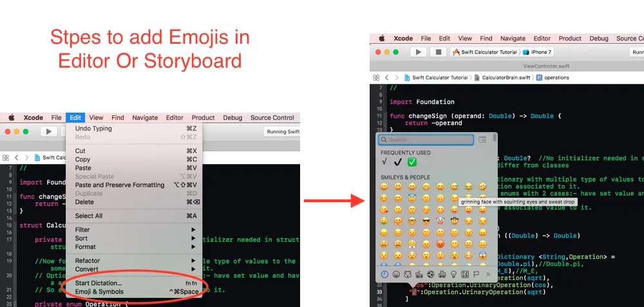Open the Flags emoji category icon
Screen dimensions: 644x307
(477, 274)
